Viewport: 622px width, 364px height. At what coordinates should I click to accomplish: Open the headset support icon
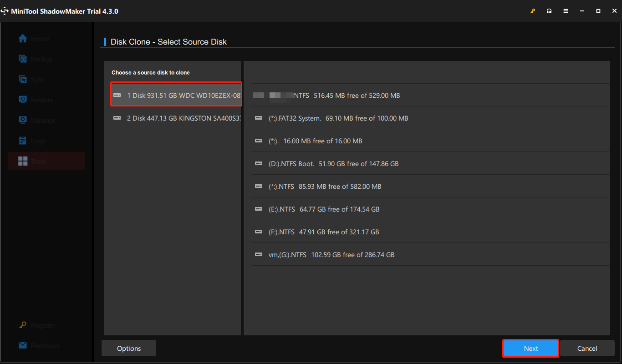coord(549,10)
